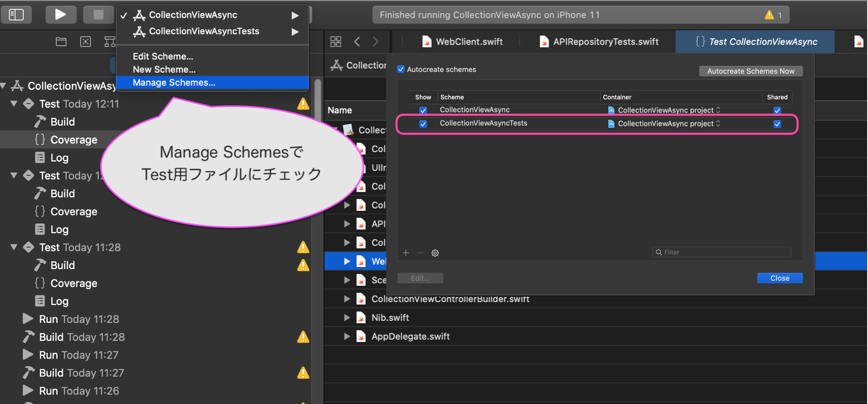868x404 pixels.
Task: Uncheck Show for CollectionViewAsyncTests scheme
Action: point(423,124)
